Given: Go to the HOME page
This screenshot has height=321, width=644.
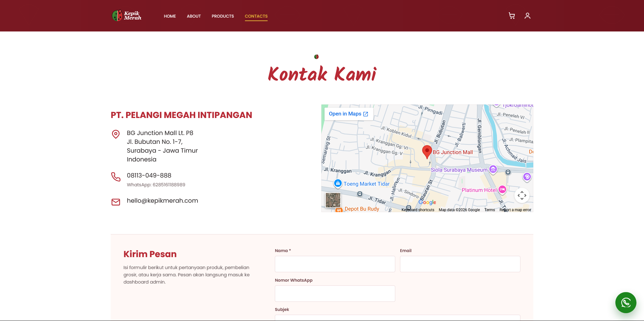Looking at the screenshot, I should (170, 16).
